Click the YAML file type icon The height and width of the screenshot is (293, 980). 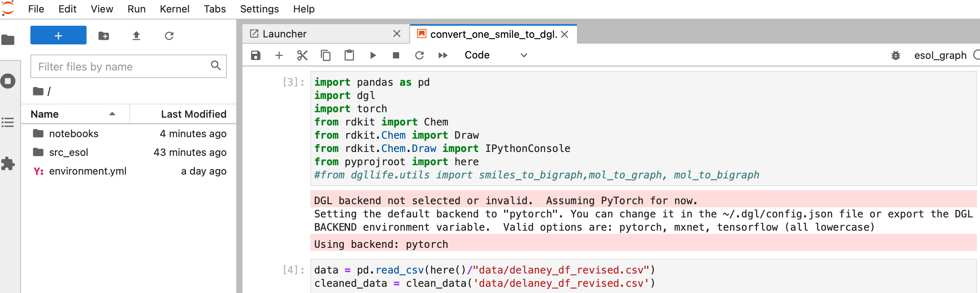(x=39, y=171)
